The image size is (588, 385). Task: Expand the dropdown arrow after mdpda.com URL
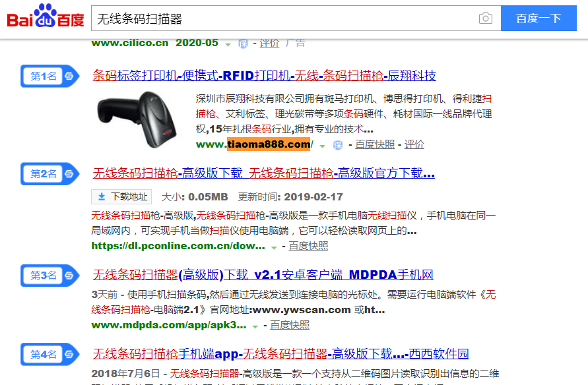tap(255, 326)
